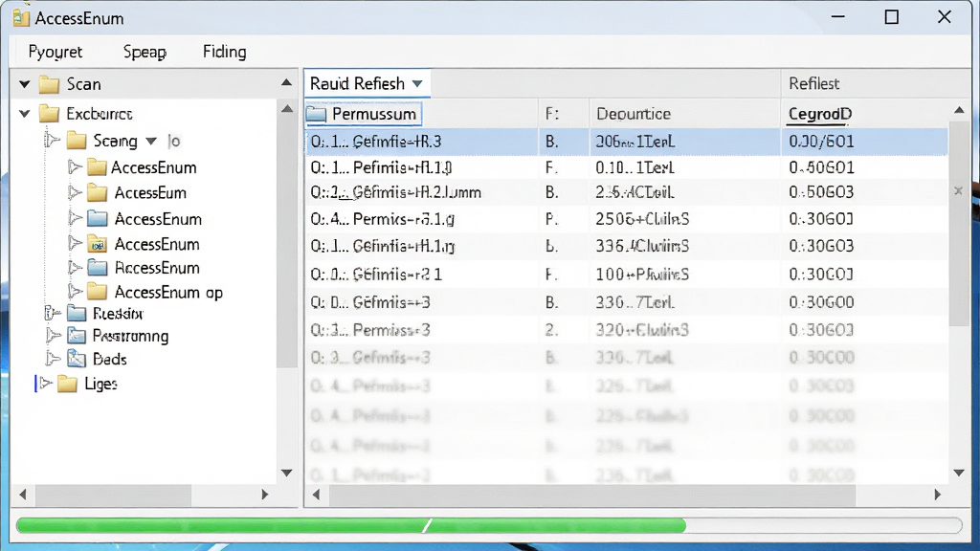Click the AccessEnum title bar app icon

coord(21,17)
